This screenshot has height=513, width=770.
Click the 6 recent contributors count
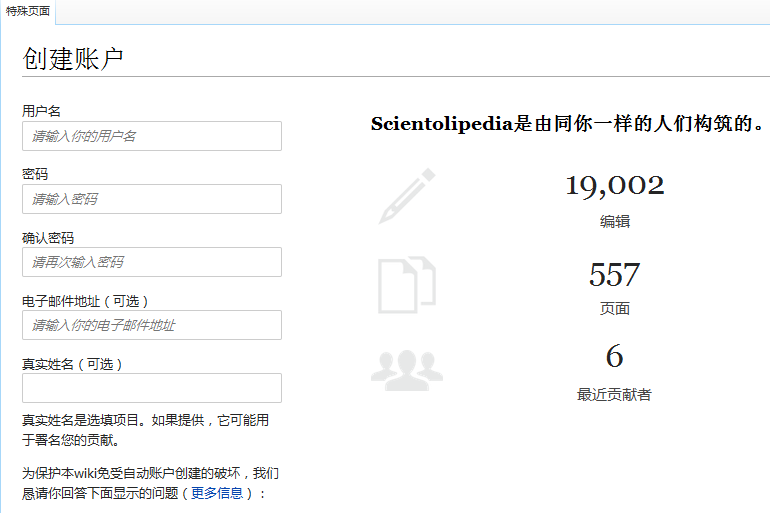click(x=614, y=356)
